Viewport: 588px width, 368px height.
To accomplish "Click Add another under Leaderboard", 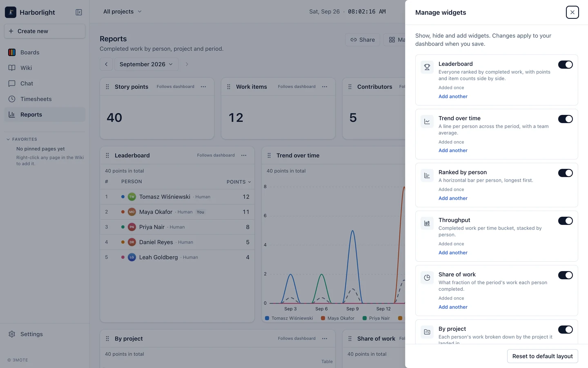I will pyautogui.click(x=453, y=96).
